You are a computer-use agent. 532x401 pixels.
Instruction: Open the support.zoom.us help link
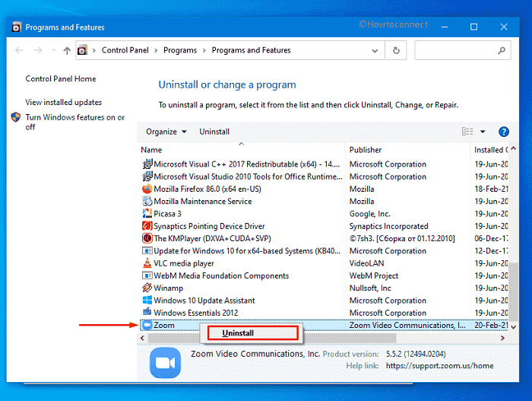440,366
